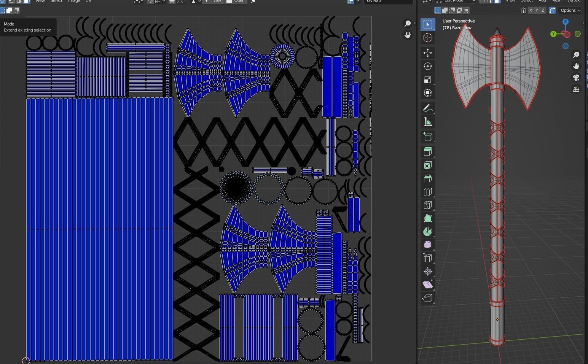Activate the Loop Cut tool
The image size is (588, 364).
(x=428, y=192)
